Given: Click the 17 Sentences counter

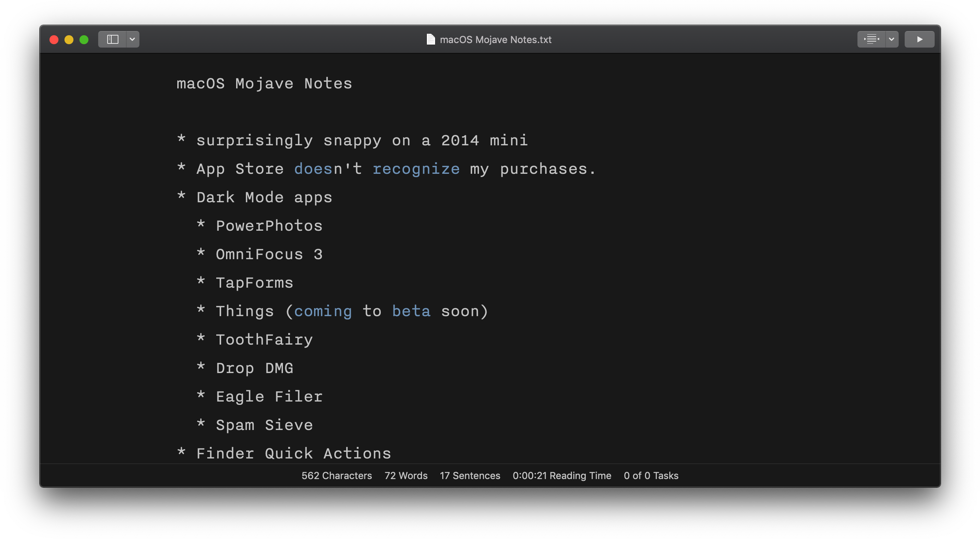Looking at the screenshot, I should pos(470,476).
